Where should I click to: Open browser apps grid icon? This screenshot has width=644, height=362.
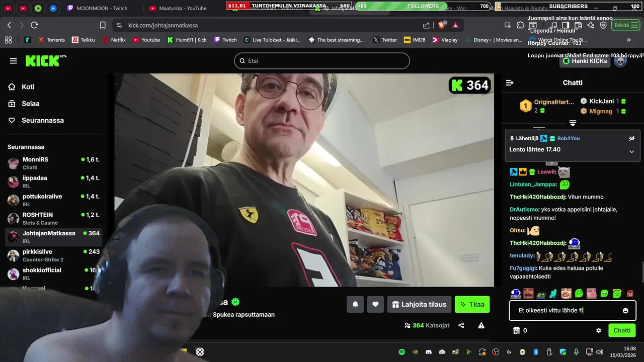8,40
